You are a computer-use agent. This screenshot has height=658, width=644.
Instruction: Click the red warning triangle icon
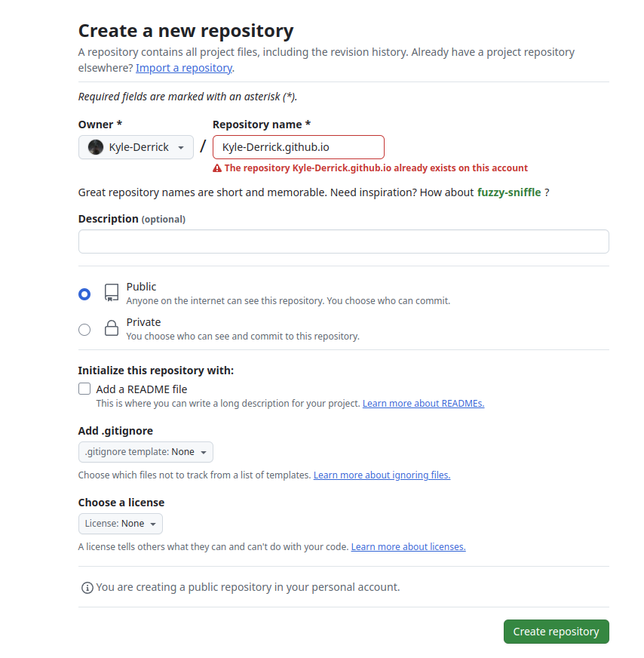click(217, 168)
